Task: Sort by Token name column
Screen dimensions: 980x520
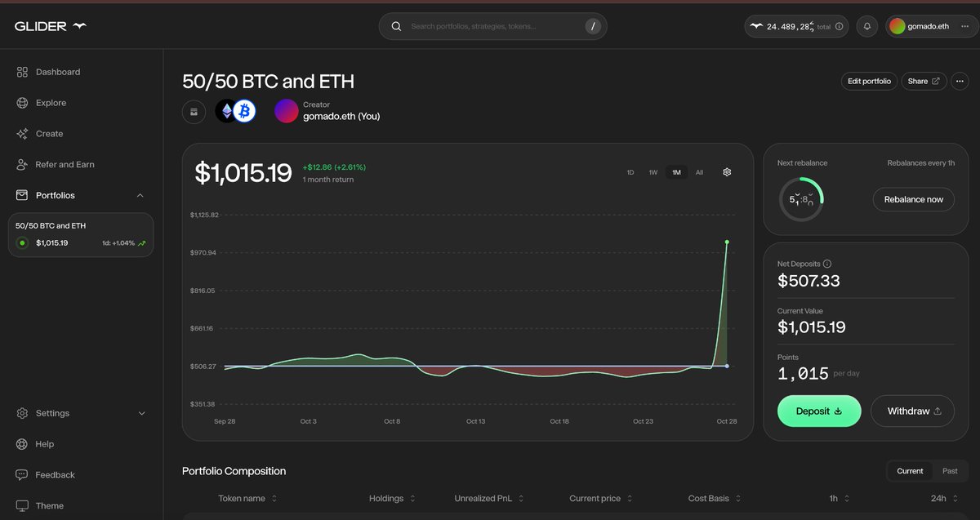Action: (x=247, y=498)
